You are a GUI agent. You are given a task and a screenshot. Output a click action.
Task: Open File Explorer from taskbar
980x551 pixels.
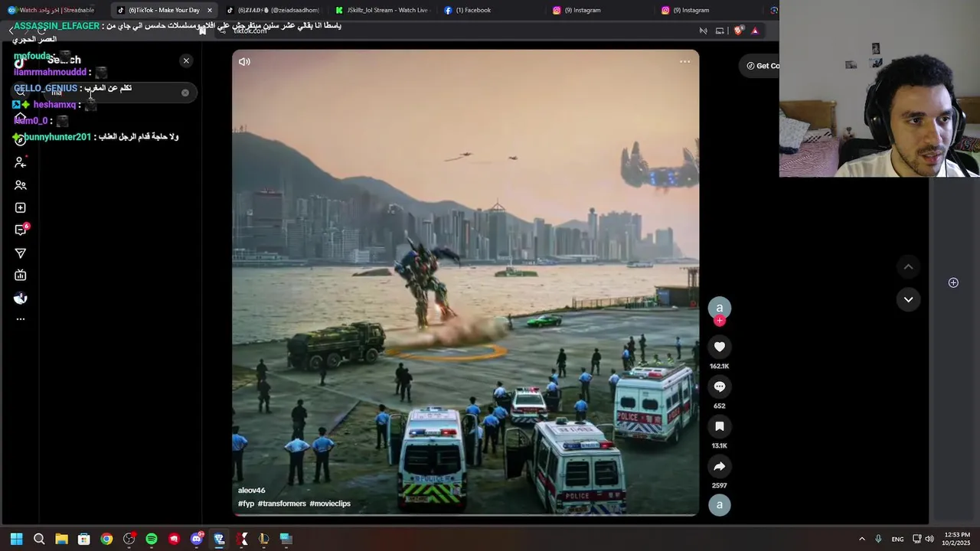tap(61, 539)
